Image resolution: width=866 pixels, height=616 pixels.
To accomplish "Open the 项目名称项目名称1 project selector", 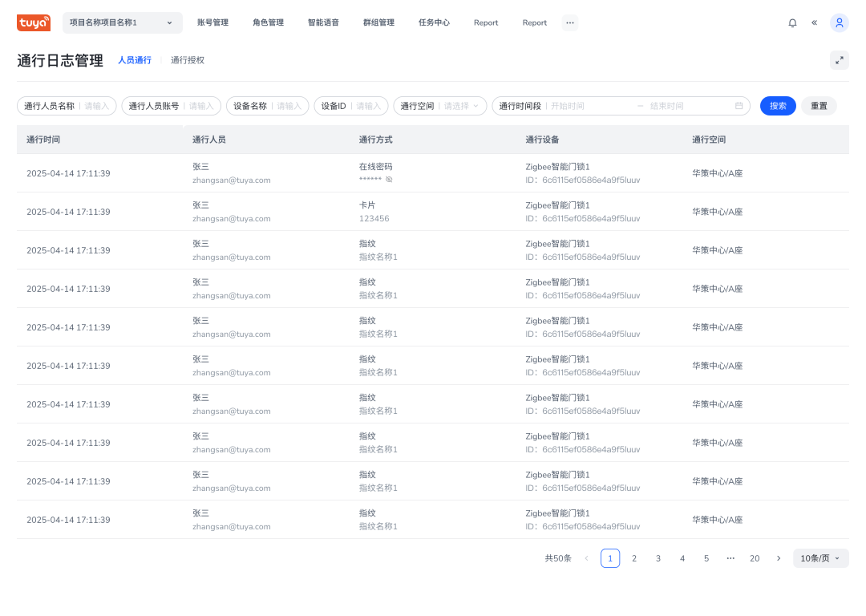I will pyautogui.click(x=122, y=22).
